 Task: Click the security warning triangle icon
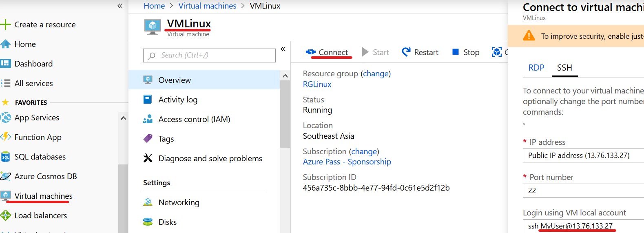pyautogui.click(x=529, y=36)
